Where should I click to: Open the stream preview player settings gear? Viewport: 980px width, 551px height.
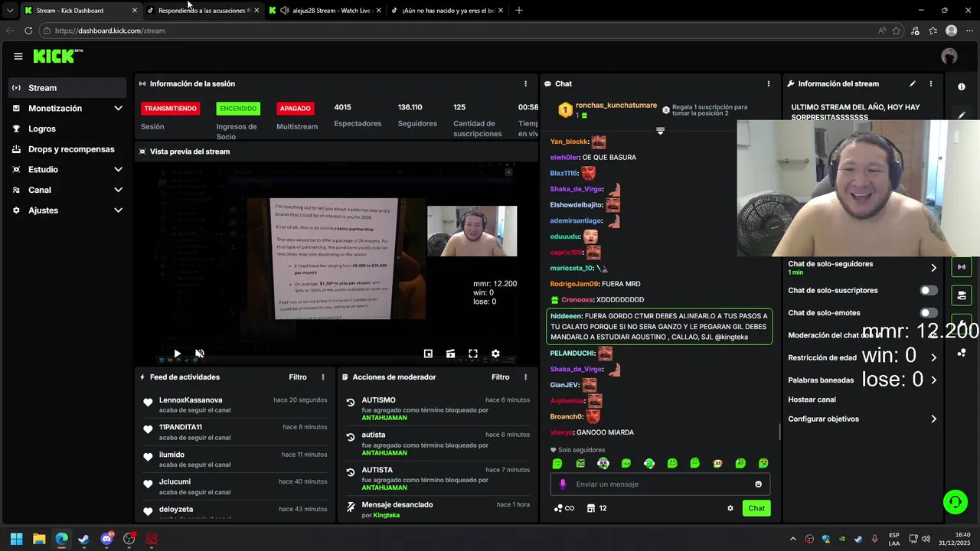pos(495,354)
